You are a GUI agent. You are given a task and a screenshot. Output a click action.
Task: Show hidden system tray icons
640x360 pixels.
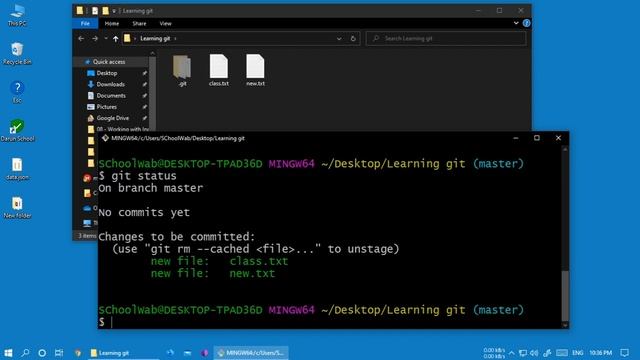[x=512, y=353]
